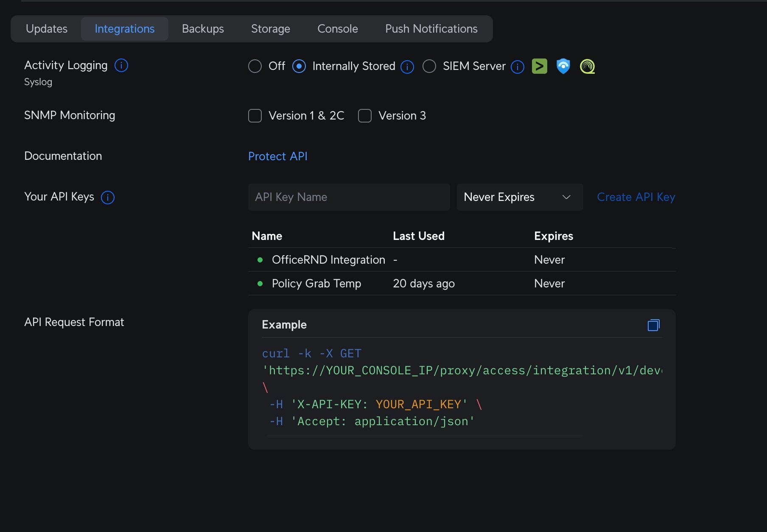Screen dimensions: 767x532
Task: Click the info icon beside Activity Logging
Action: (x=121, y=65)
